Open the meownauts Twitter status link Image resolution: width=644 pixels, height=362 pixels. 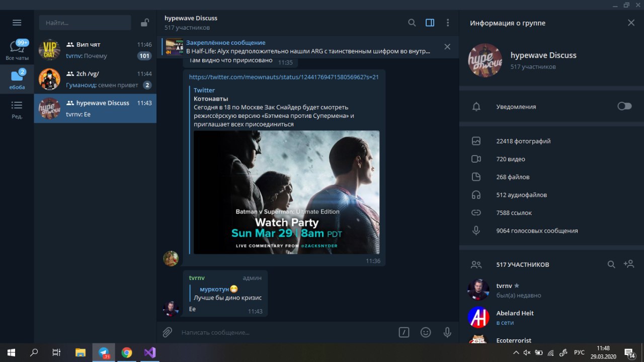pyautogui.click(x=284, y=77)
